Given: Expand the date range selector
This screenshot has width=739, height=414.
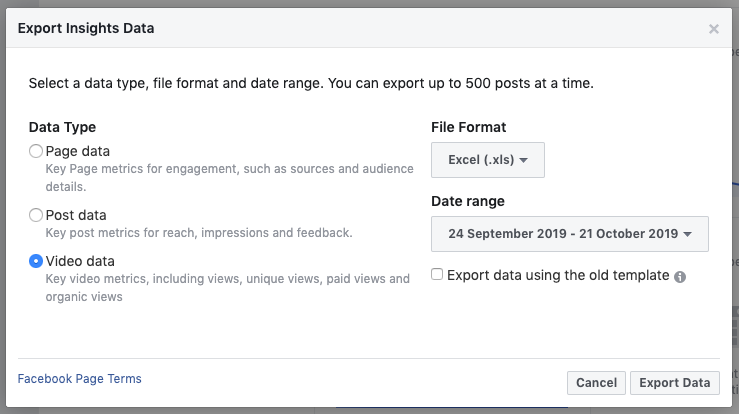Looking at the screenshot, I should (569, 234).
